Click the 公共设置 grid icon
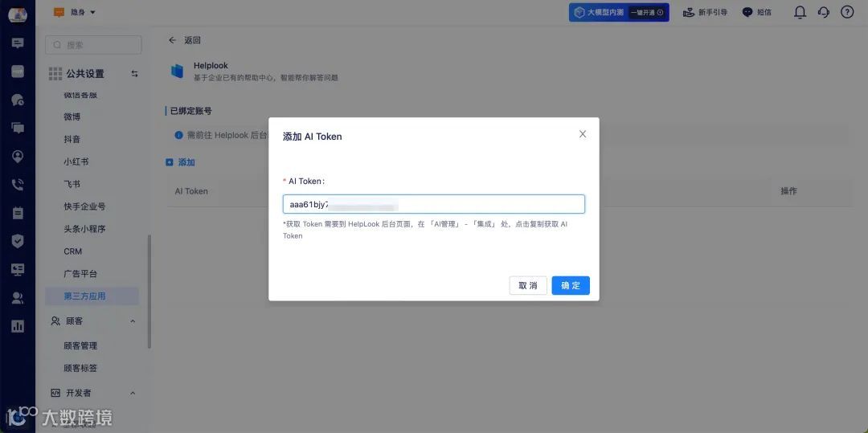 pos(55,74)
